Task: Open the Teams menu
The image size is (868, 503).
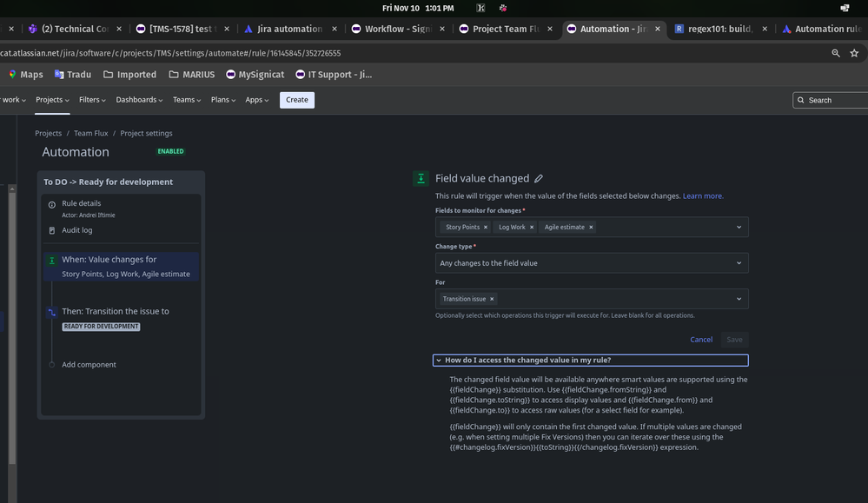Action: click(x=187, y=100)
